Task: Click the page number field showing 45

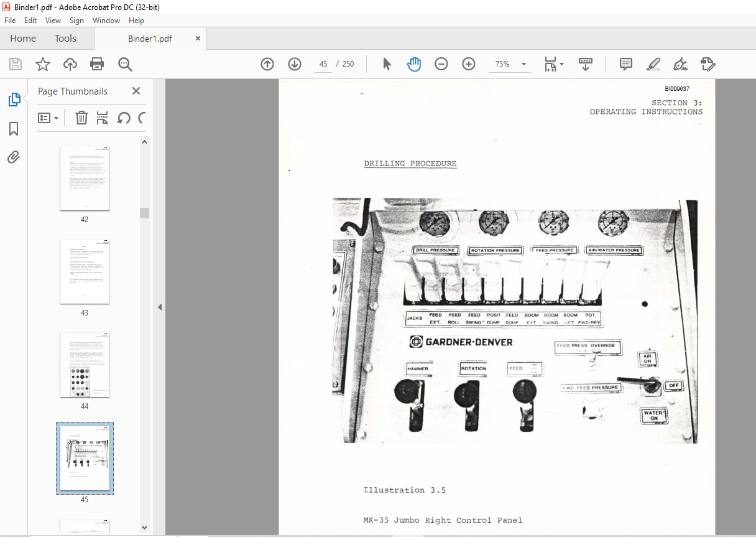Action: tap(323, 64)
